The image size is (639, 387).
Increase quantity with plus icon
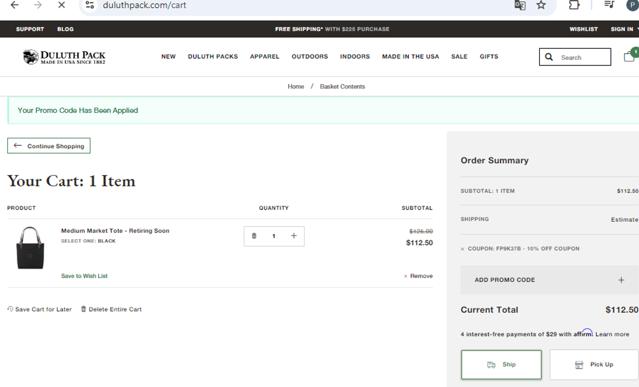pyautogui.click(x=293, y=236)
